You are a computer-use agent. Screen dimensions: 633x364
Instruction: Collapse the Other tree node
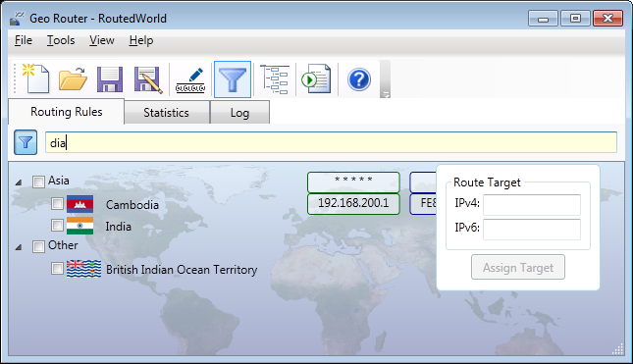pyautogui.click(x=19, y=247)
